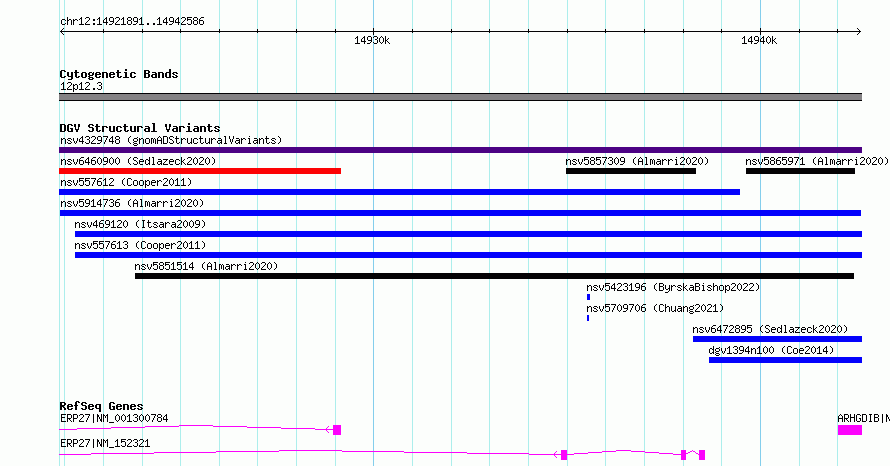Select the Cytogenetic Bands track title
The width and height of the screenshot is (890, 466).
(x=119, y=74)
